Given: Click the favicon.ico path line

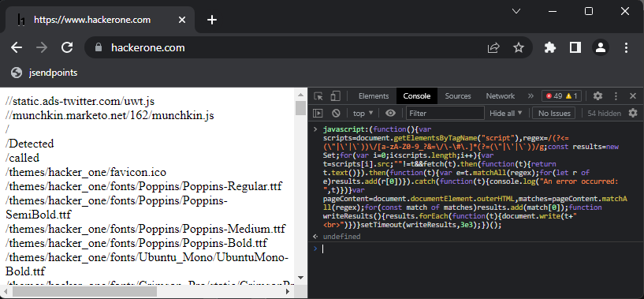Looking at the screenshot, I should (x=86, y=172).
